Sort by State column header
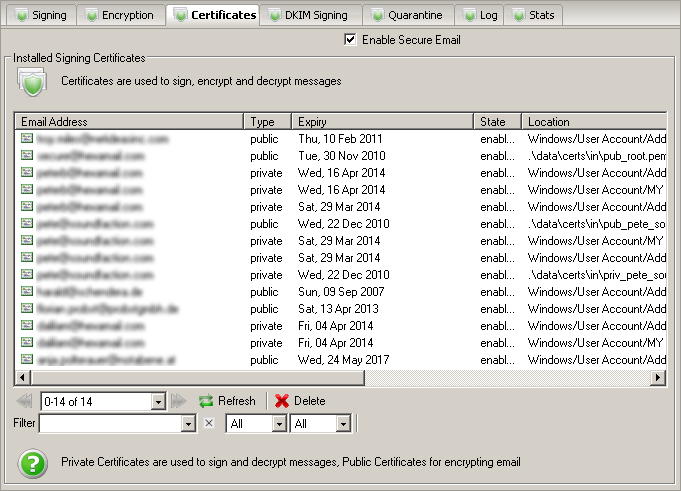Image resolution: width=681 pixels, height=491 pixels. pos(497,122)
